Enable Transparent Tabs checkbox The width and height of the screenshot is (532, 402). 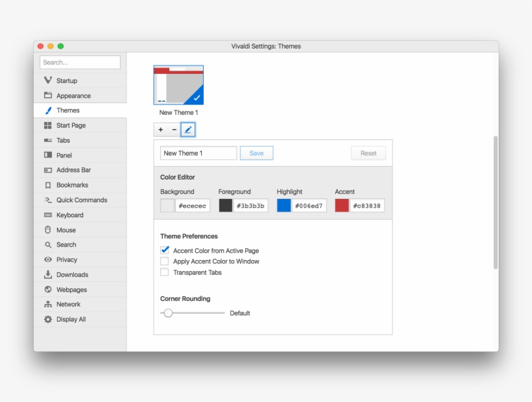pos(165,272)
